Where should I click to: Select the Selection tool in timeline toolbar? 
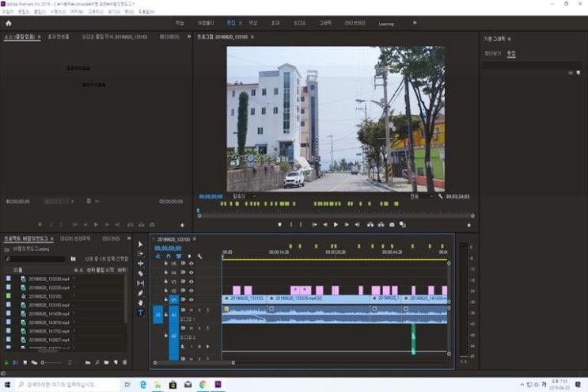[141, 244]
